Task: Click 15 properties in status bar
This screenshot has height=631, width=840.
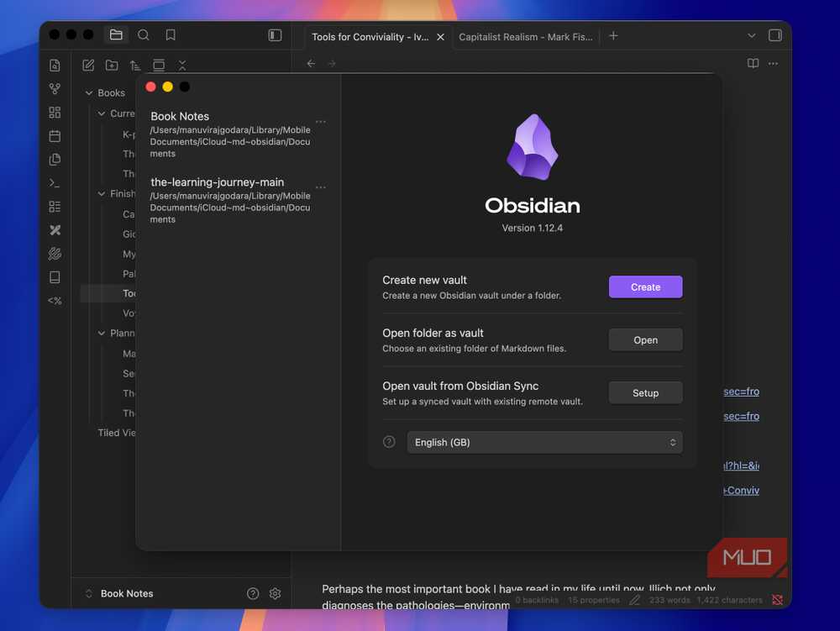Action: tap(594, 601)
